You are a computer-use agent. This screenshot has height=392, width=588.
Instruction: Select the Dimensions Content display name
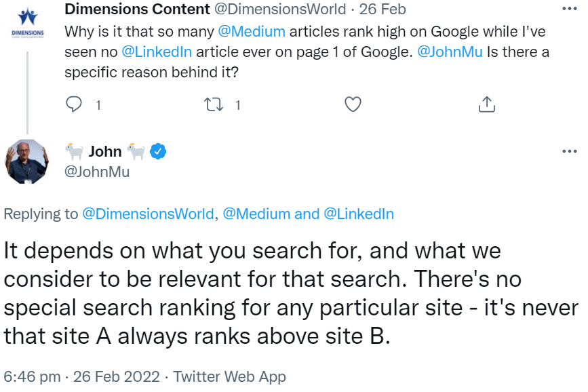(x=135, y=9)
